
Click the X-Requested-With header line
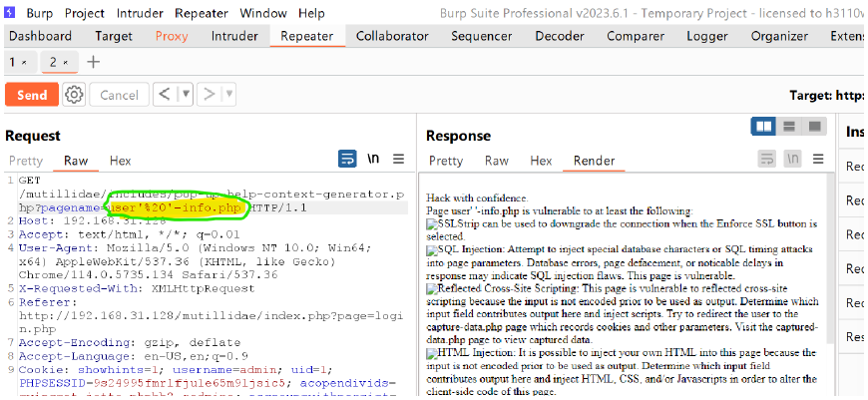tap(137, 289)
